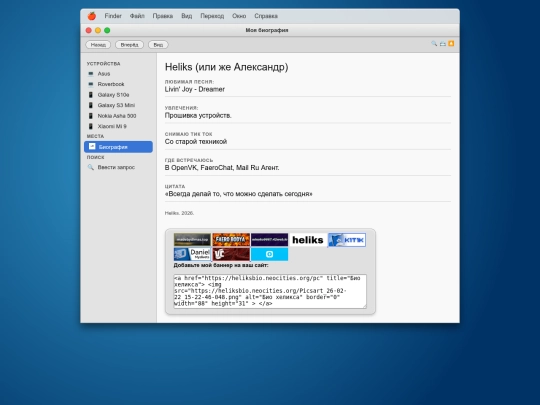Open the Переход menu
This screenshot has height=405, width=540.
[212, 16]
